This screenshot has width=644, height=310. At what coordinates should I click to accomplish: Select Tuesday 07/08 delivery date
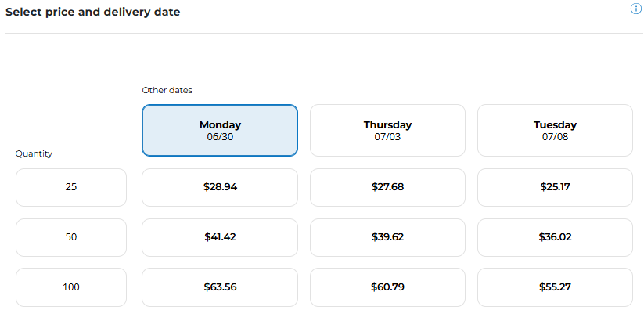tap(555, 130)
